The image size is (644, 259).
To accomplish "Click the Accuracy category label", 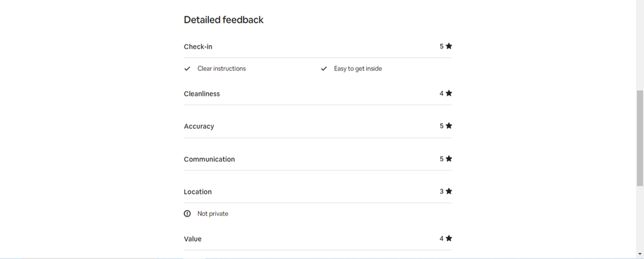I will [199, 127].
